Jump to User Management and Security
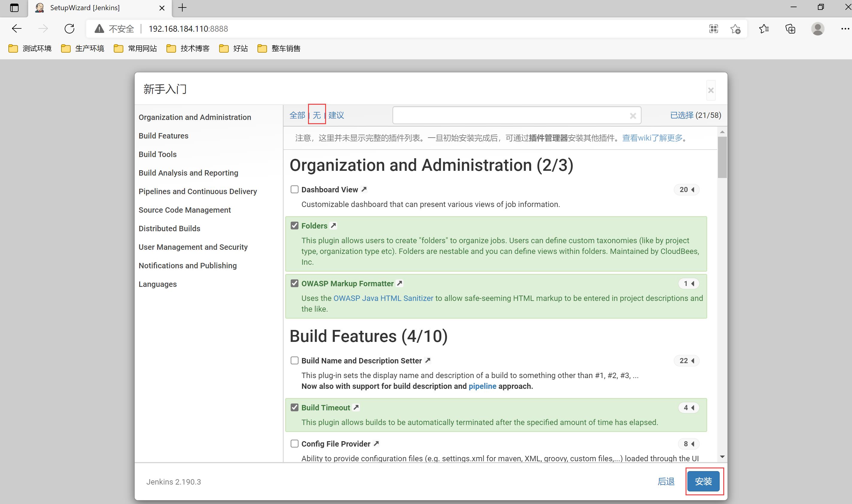 [x=193, y=247]
